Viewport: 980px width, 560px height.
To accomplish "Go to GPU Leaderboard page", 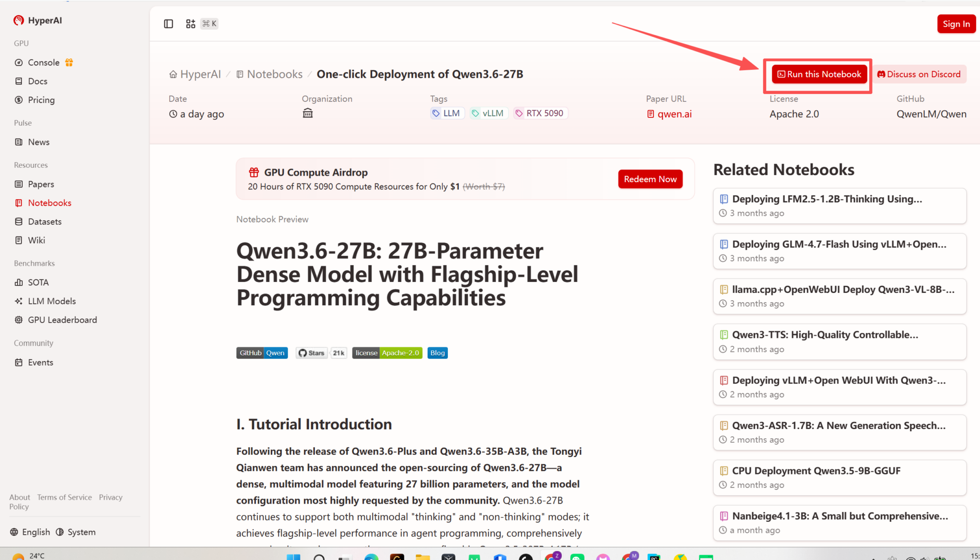I will coord(62,320).
